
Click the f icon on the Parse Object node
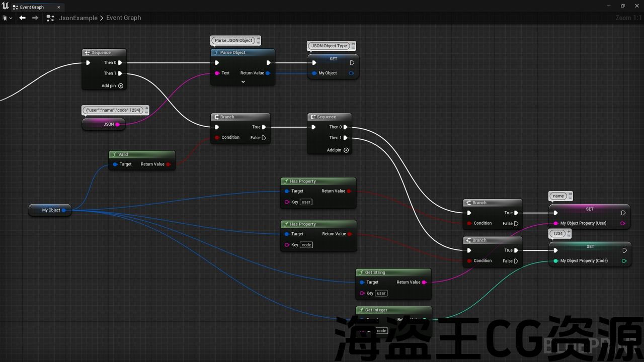click(x=216, y=52)
